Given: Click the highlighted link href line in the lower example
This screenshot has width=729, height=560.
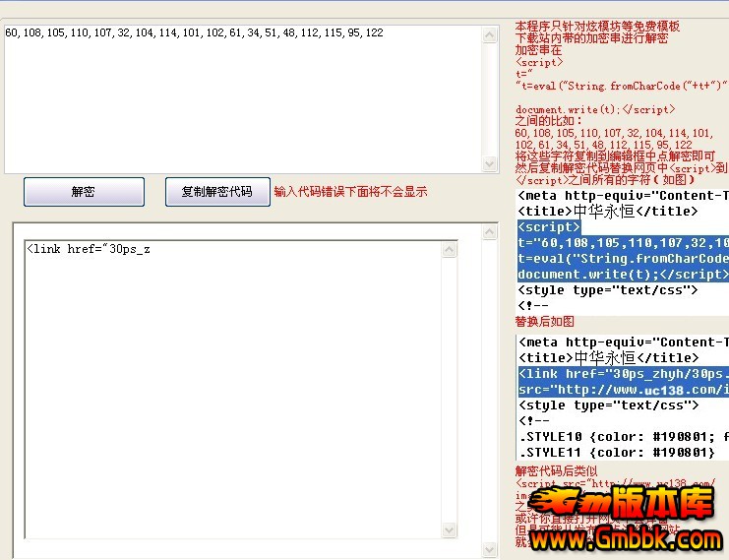Looking at the screenshot, I should click(622, 374).
